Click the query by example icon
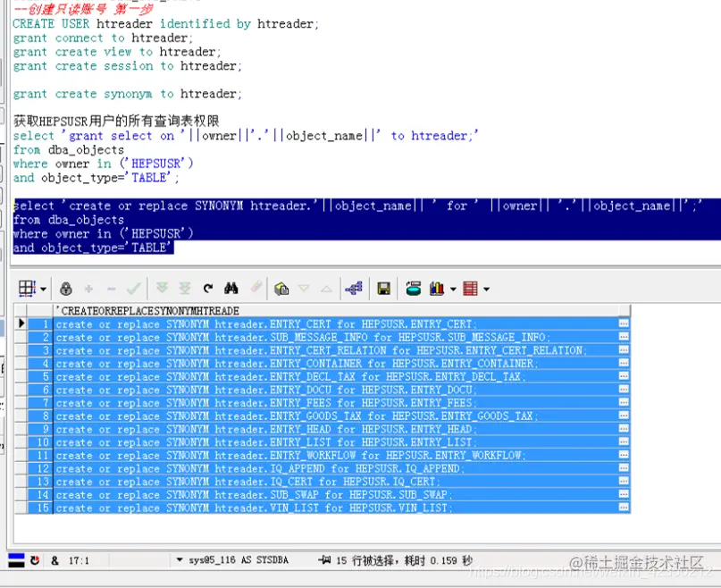Screen dimensions: 721x588 [281, 289]
